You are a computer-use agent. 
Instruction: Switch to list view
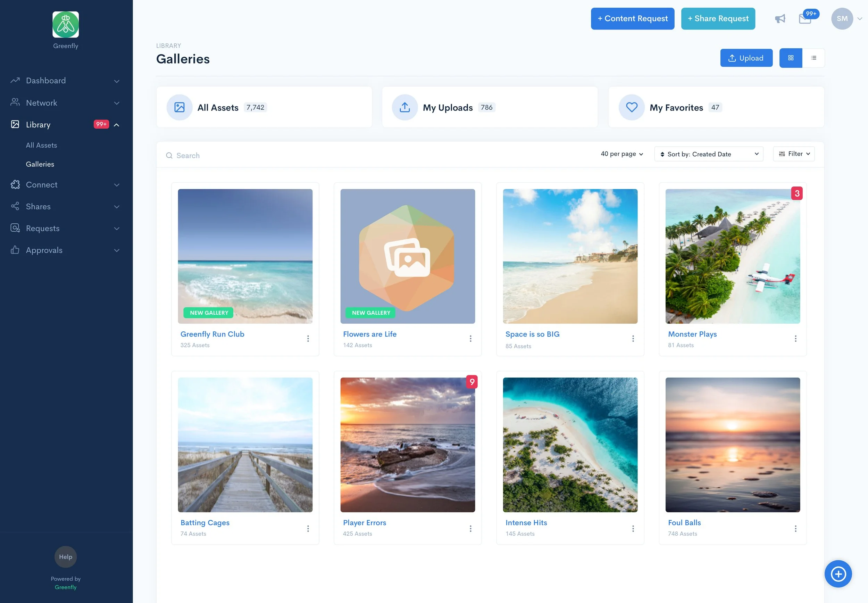(x=813, y=58)
